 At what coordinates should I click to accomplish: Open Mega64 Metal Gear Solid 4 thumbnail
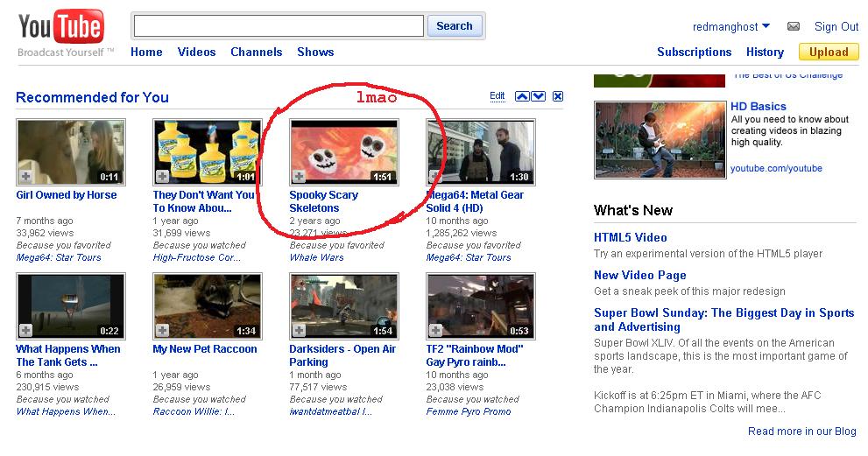[x=481, y=152]
